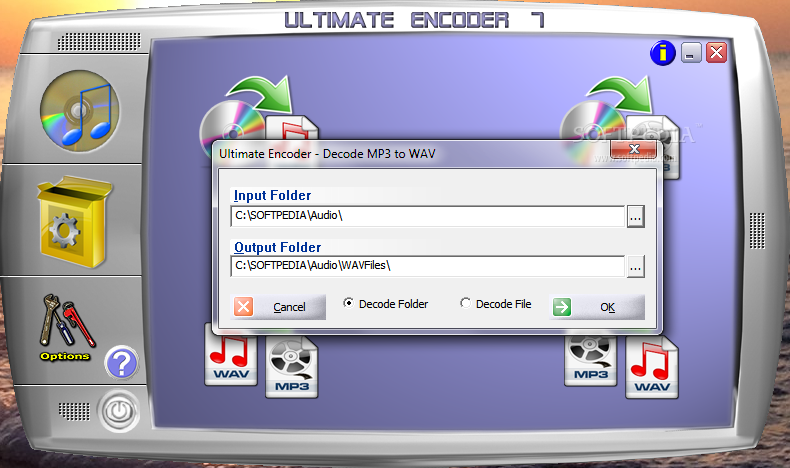The image size is (790, 468).
Task: Open the blue info icon
Action: (663, 53)
